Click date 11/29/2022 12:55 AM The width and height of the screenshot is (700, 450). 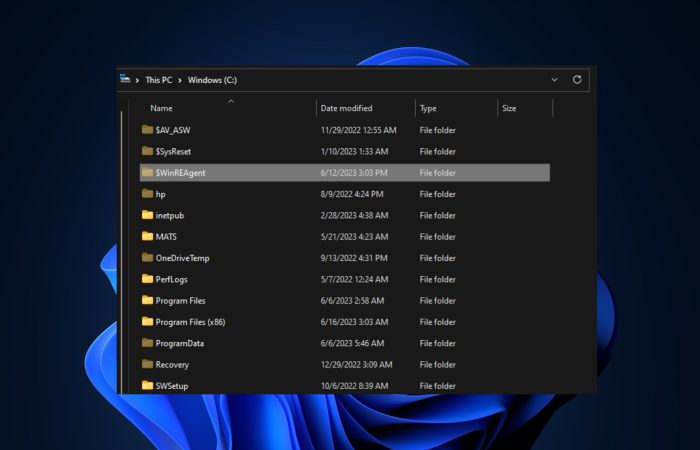358,130
